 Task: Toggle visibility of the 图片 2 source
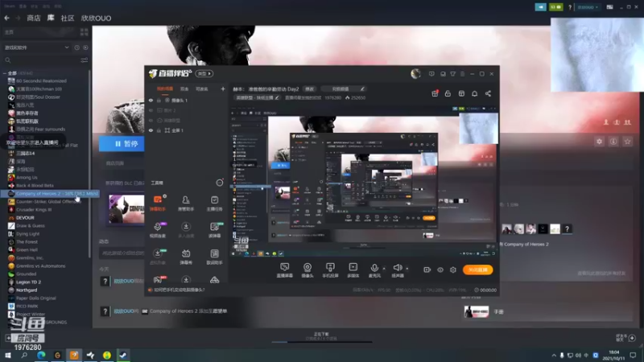(x=151, y=110)
